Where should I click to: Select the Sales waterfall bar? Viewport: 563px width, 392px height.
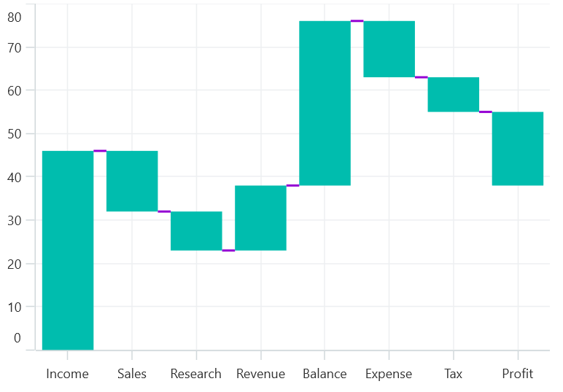click(x=132, y=181)
